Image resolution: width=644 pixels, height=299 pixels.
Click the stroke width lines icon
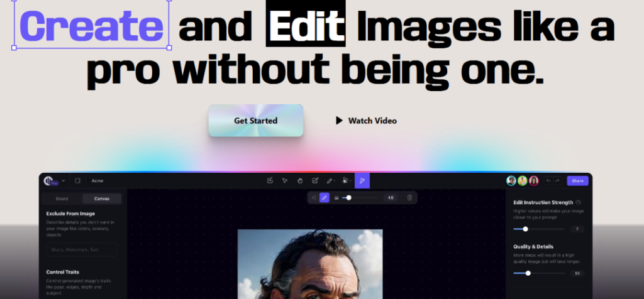tap(336, 198)
